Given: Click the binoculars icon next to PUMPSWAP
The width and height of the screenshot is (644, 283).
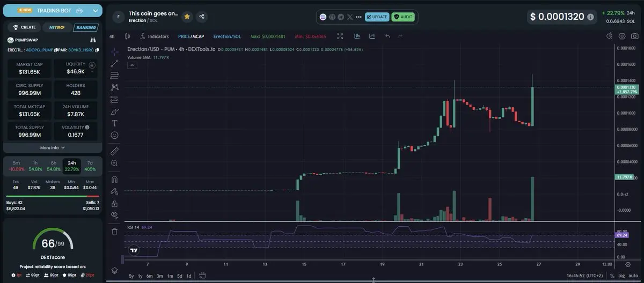Looking at the screenshot, I should coord(92,40).
